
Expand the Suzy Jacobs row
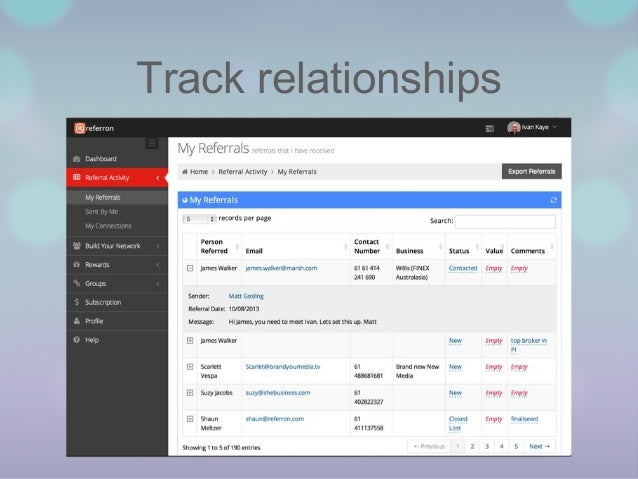point(190,393)
